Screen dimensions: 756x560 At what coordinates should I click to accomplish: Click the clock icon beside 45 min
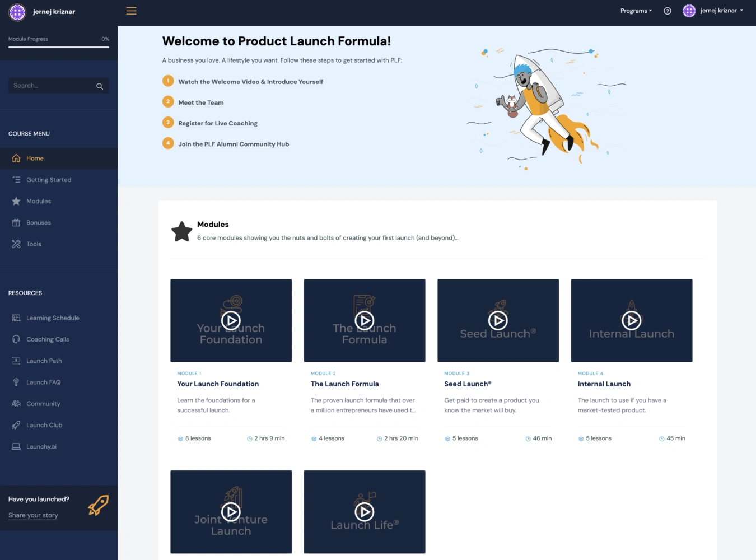tap(662, 439)
